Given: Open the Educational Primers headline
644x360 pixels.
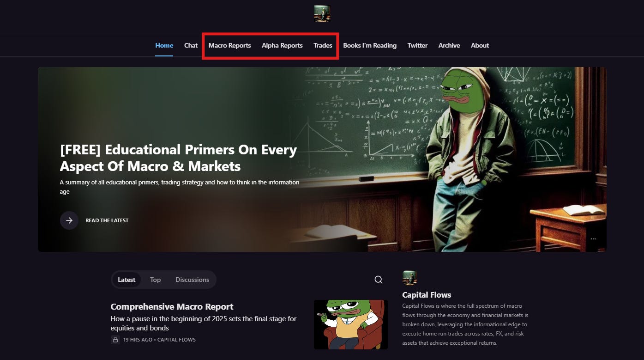Looking at the screenshot, I should pyautogui.click(x=178, y=158).
